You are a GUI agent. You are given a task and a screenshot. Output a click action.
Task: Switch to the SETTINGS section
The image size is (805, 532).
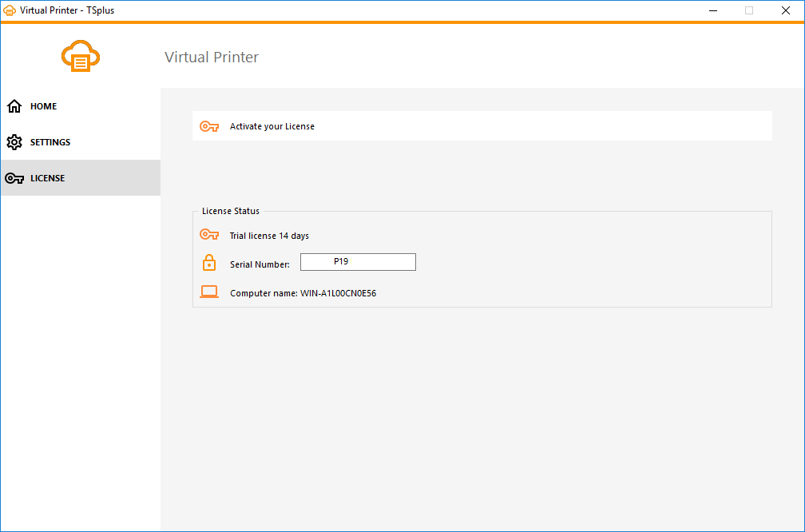coord(51,141)
